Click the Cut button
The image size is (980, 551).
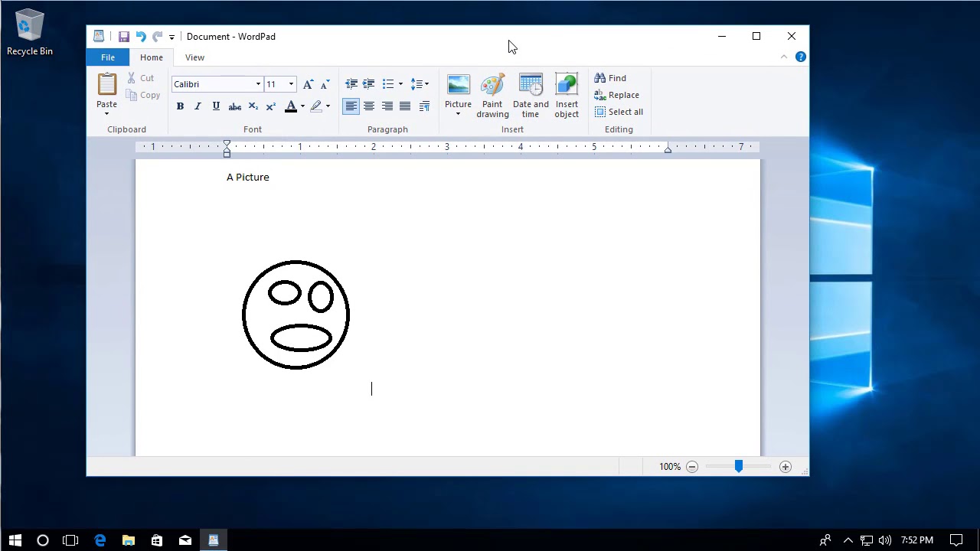coord(141,78)
